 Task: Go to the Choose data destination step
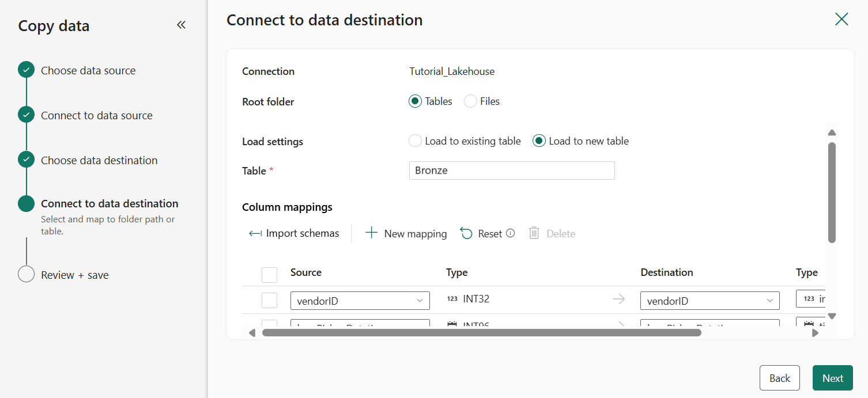(99, 160)
